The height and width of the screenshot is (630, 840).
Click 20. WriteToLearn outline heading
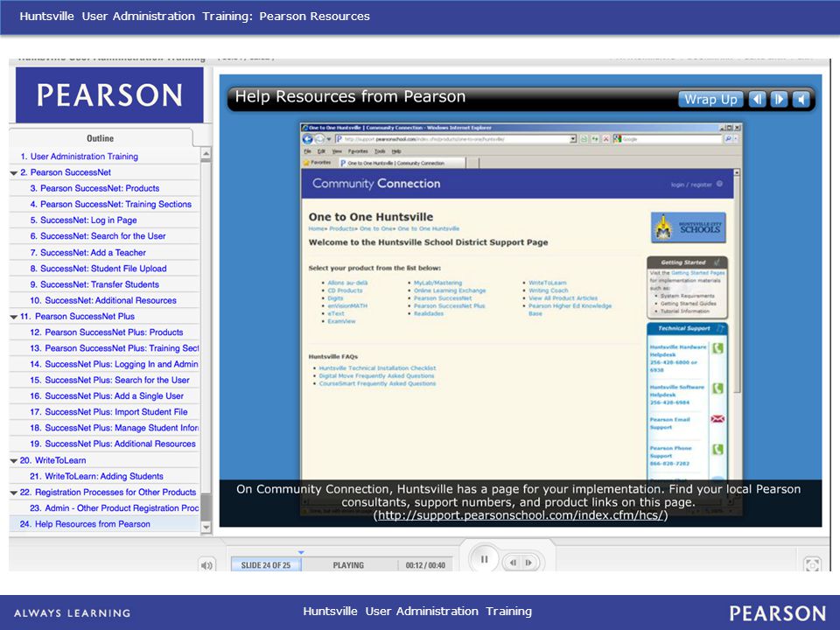tap(53, 460)
